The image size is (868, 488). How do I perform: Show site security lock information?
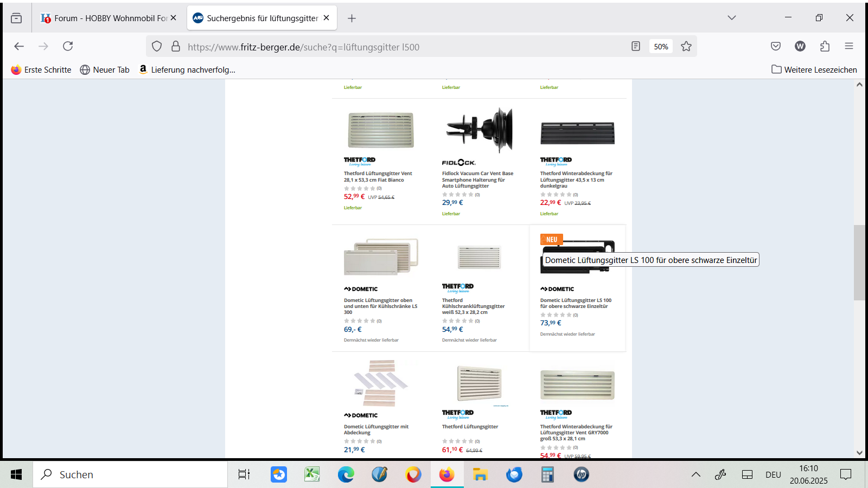pos(176,46)
